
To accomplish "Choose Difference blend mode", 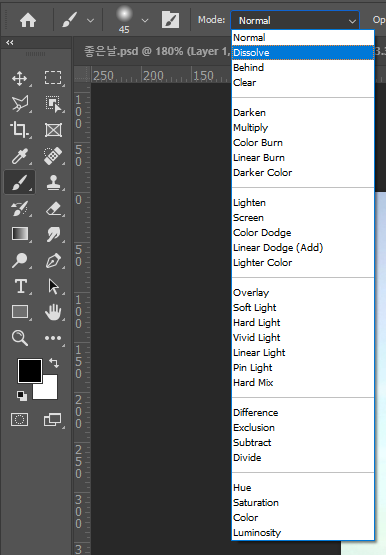I will coord(303,413).
